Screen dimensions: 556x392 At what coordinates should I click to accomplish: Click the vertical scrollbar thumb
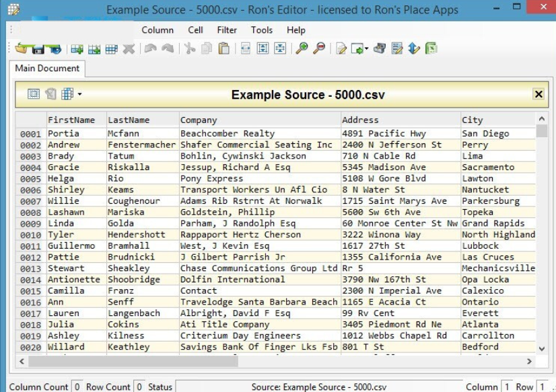point(541,130)
